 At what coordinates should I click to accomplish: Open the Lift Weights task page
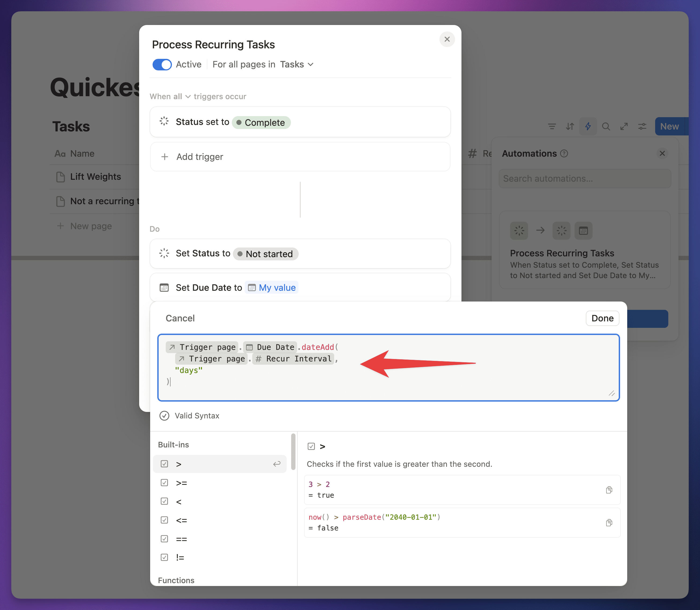(x=95, y=177)
